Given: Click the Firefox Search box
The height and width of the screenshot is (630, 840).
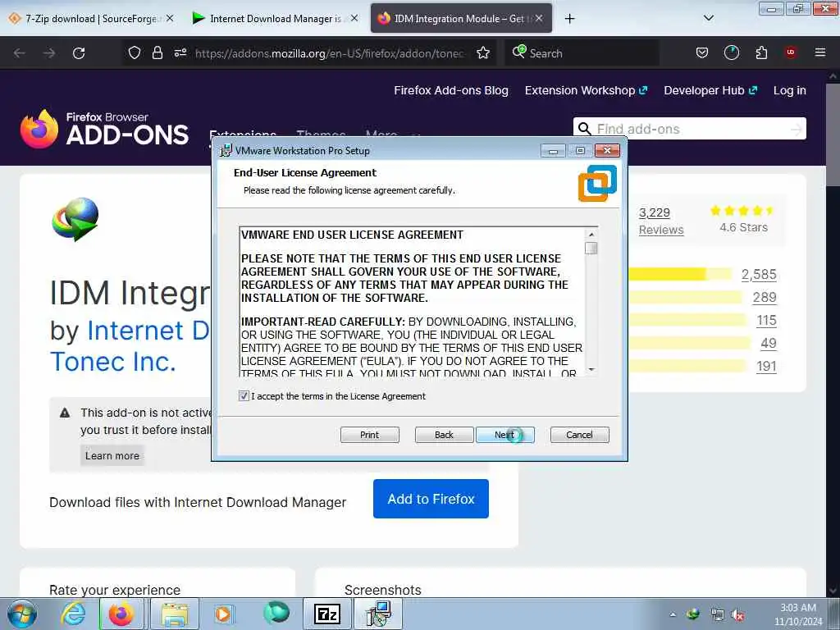Looking at the screenshot, I should click(x=582, y=53).
